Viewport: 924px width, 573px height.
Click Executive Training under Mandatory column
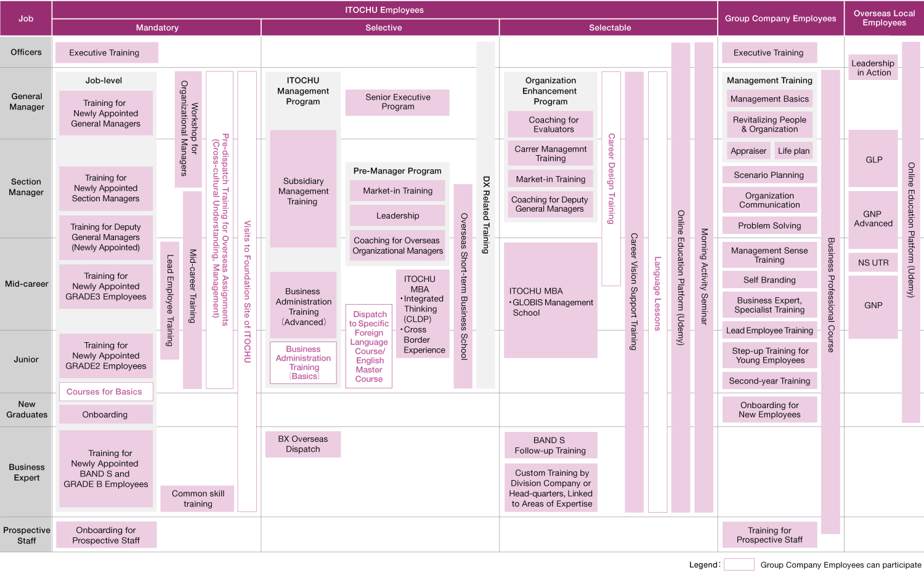click(107, 53)
